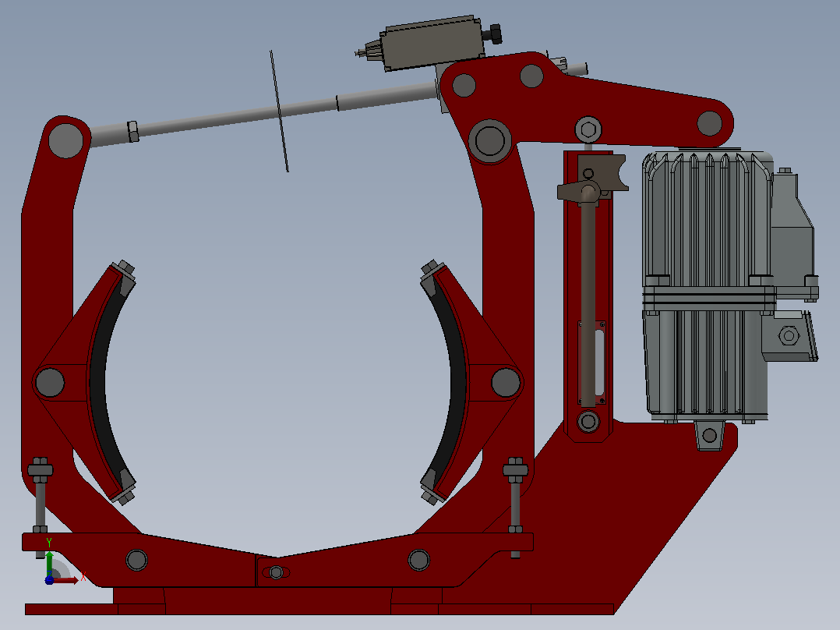Pick the thin sketch line crossing the tie rod
Viewport: 840px width, 630px height.
[x=279, y=111]
